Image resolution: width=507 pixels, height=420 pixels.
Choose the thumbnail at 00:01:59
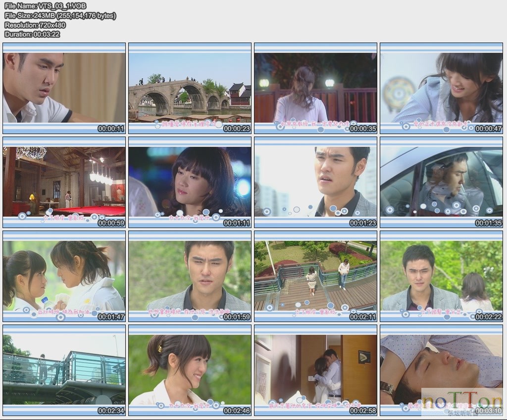tap(190, 276)
